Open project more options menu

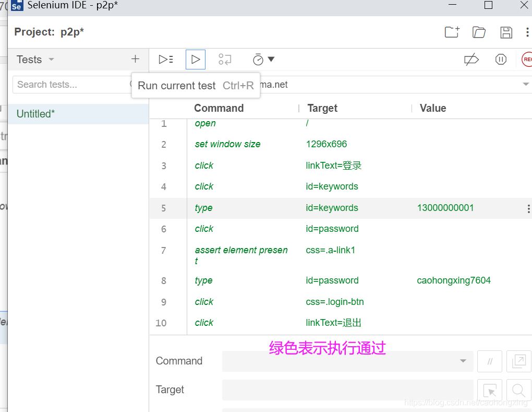(527, 32)
